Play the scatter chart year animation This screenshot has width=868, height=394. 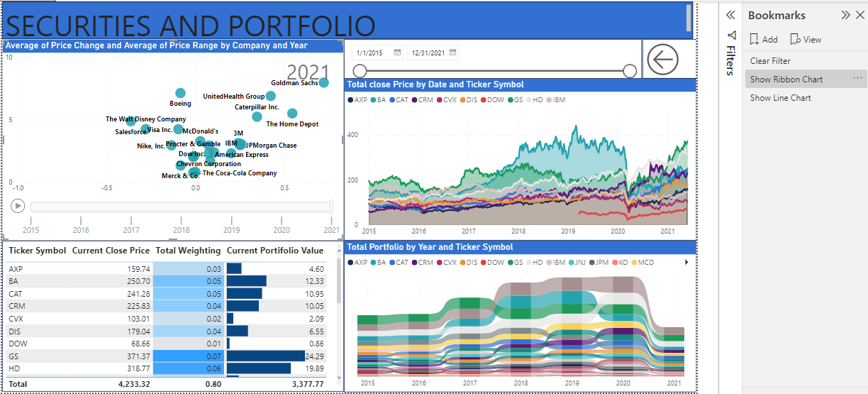pyautogui.click(x=18, y=206)
